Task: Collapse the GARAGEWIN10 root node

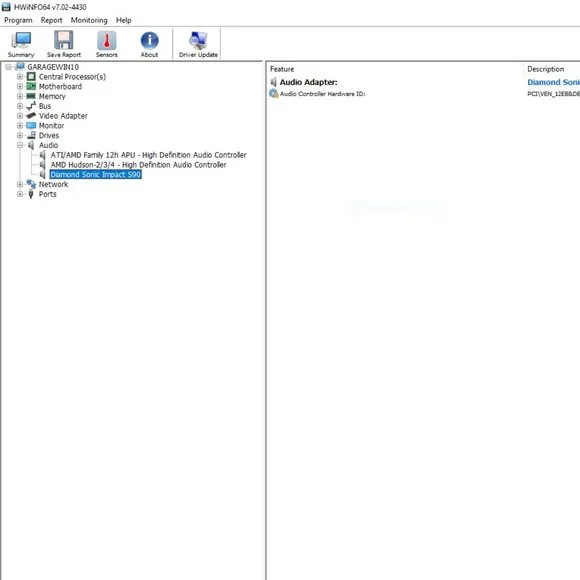Action: [x=8, y=67]
